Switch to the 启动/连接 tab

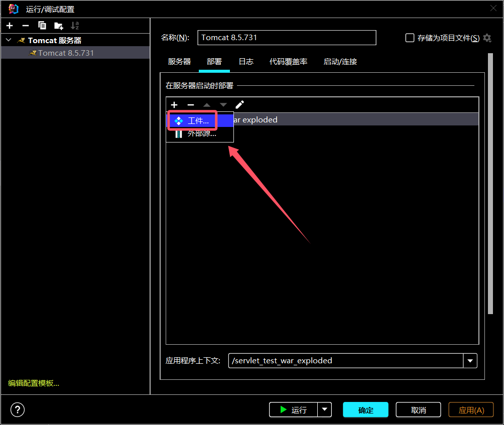pos(340,61)
